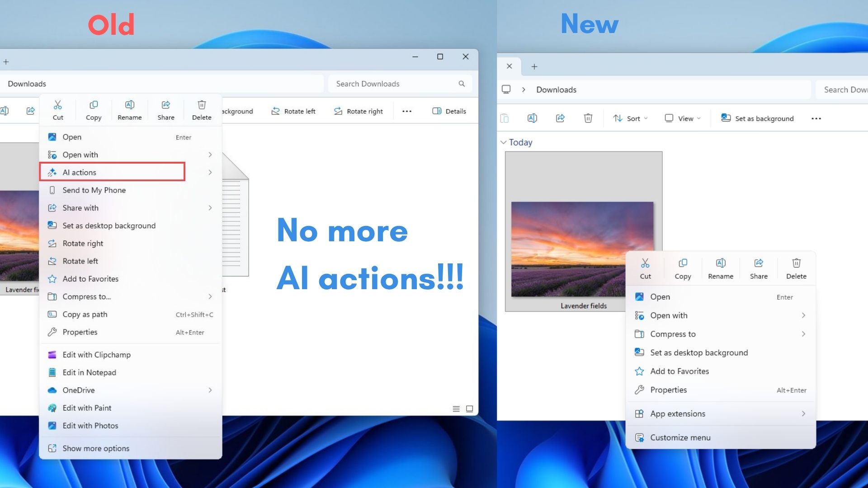Open View dropdown in new window
Image resolution: width=868 pixels, height=488 pixels.
683,118
